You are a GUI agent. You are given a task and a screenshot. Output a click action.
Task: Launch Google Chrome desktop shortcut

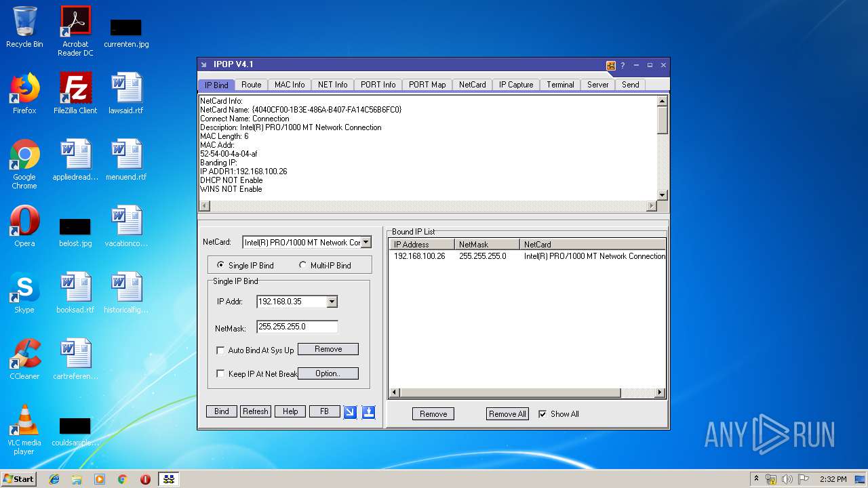(24, 164)
